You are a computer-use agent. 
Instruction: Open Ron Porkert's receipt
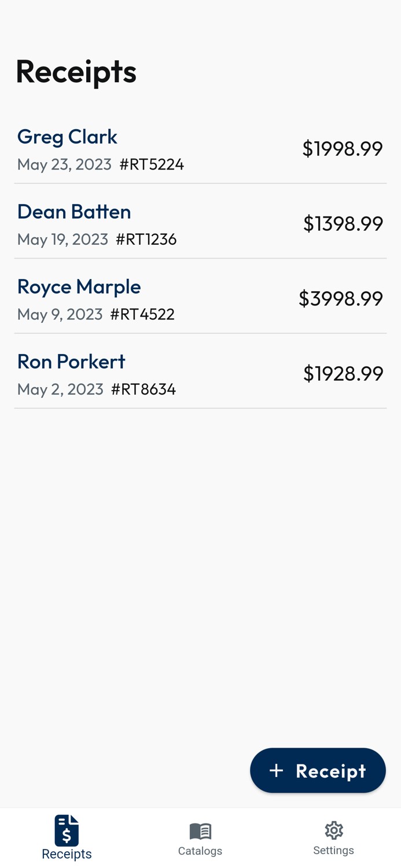click(x=200, y=373)
